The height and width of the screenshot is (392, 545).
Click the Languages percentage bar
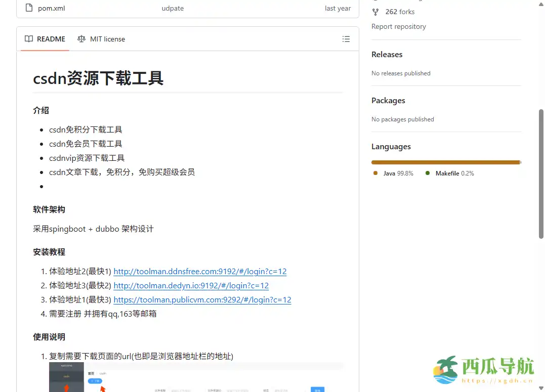(x=446, y=162)
